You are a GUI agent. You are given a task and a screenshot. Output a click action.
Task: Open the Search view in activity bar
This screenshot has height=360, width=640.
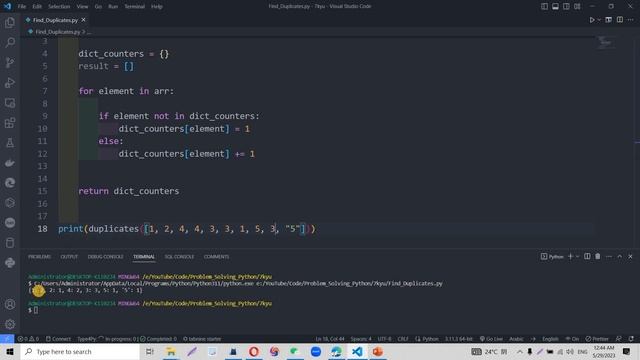(x=10, y=42)
